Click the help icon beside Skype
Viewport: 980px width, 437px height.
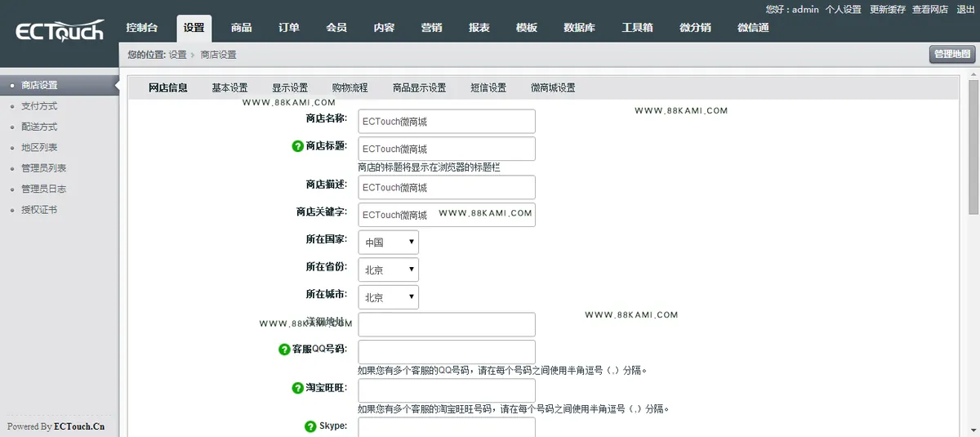(310, 426)
